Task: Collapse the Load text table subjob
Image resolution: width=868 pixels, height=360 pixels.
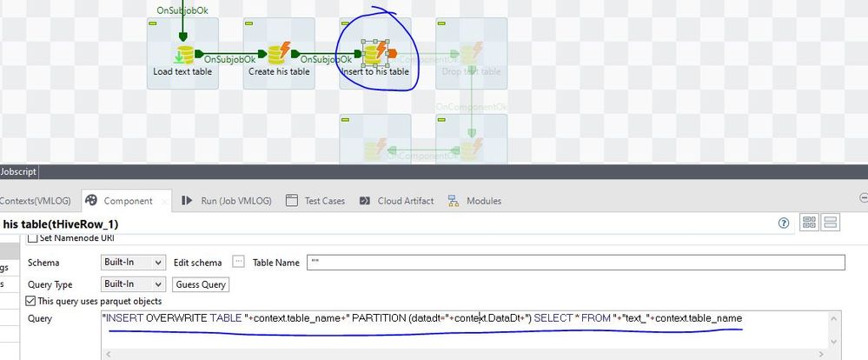Action: click(153, 23)
